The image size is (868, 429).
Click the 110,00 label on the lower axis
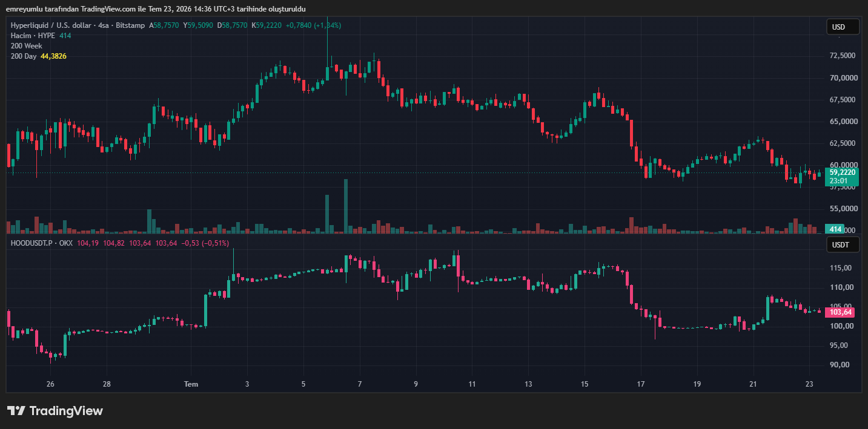[841, 287]
